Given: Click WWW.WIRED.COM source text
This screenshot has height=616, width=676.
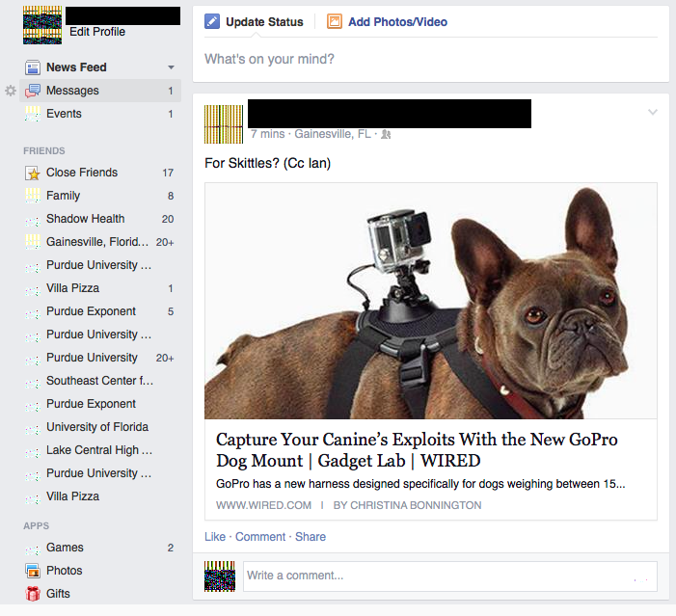Looking at the screenshot, I should [264, 505].
